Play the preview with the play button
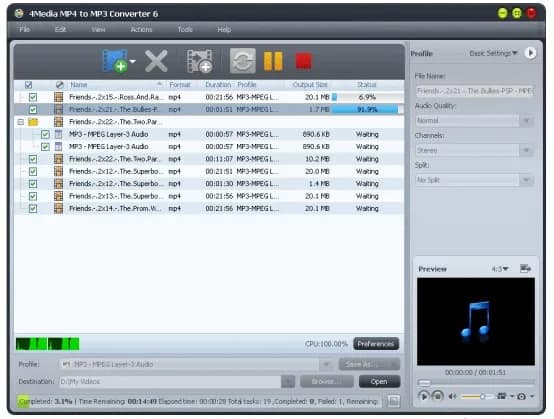 (x=423, y=396)
